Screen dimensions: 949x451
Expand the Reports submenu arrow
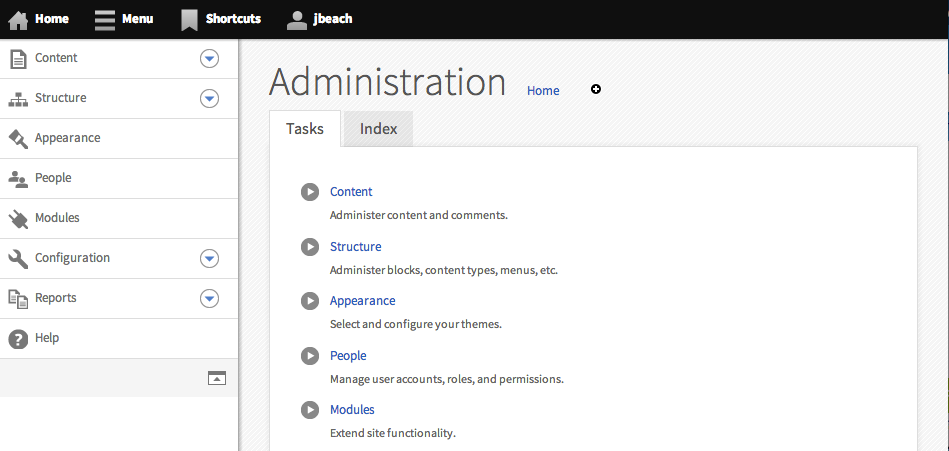[209, 298]
